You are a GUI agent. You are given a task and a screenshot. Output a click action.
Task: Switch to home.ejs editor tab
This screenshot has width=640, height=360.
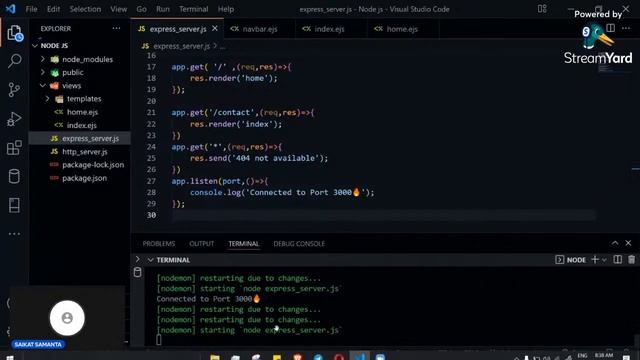coord(402,29)
